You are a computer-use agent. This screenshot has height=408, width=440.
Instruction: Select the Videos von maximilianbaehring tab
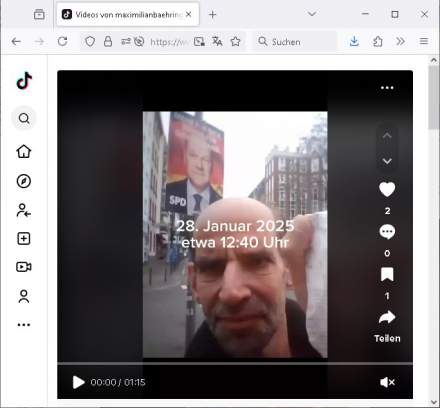[128, 15]
